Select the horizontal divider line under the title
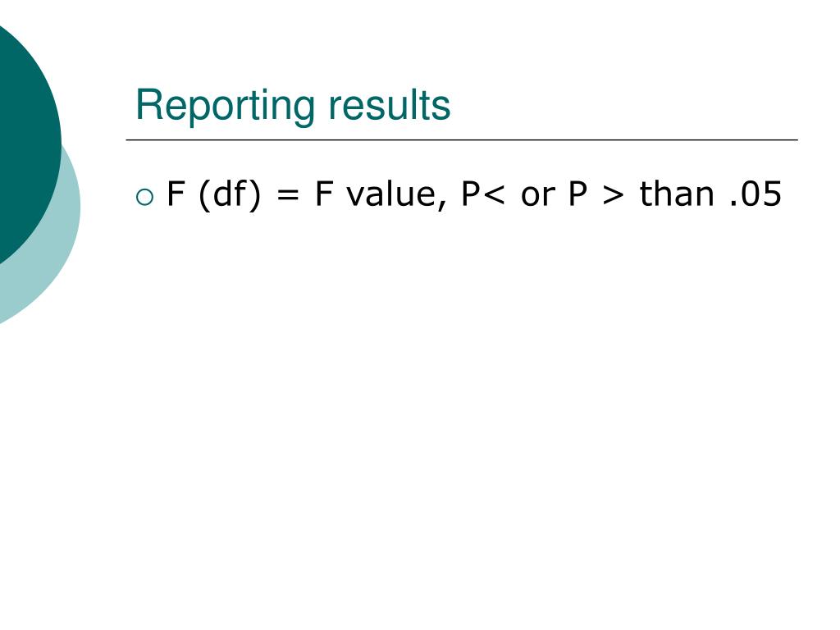The image size is (840, 630). [x=462, y=139]
